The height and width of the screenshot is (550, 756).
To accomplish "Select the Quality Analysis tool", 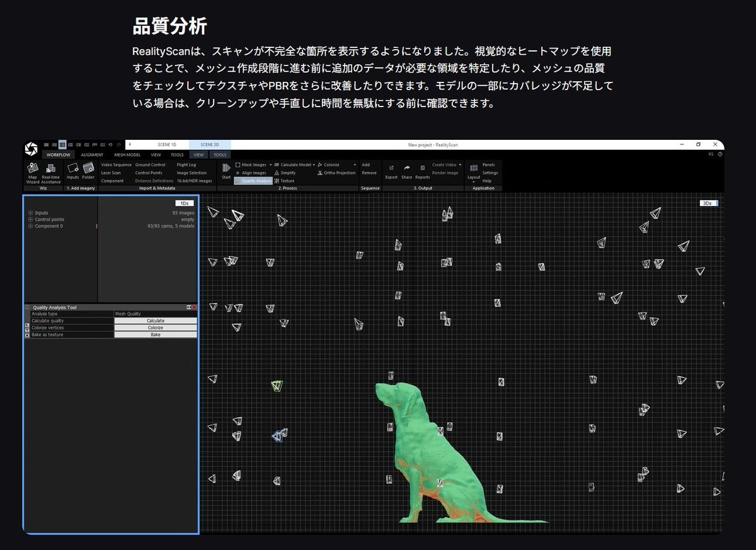I will click(253, 181).
